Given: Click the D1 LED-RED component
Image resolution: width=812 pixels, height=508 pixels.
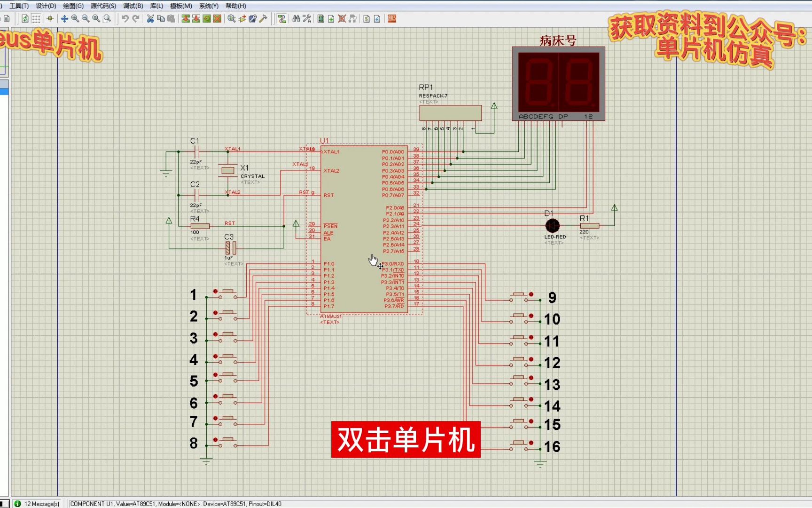Looking at the screenshot, I should point(553,226).
